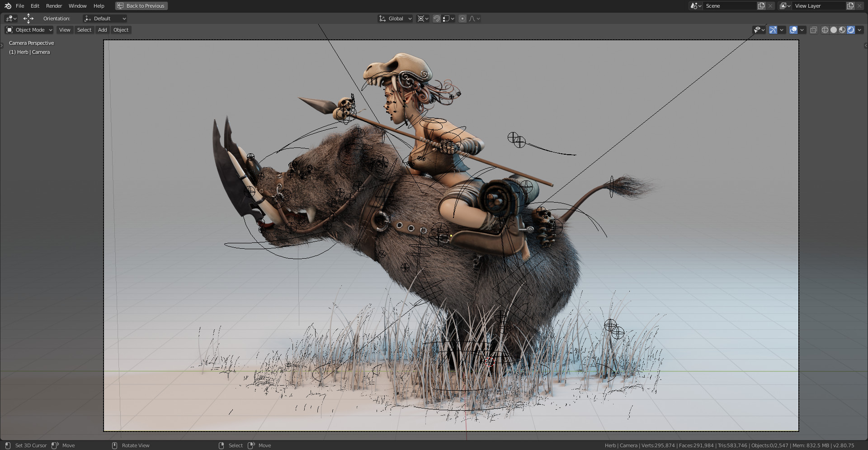Open the viewport Select menu
868x450 pixels.
coord(84,30)
